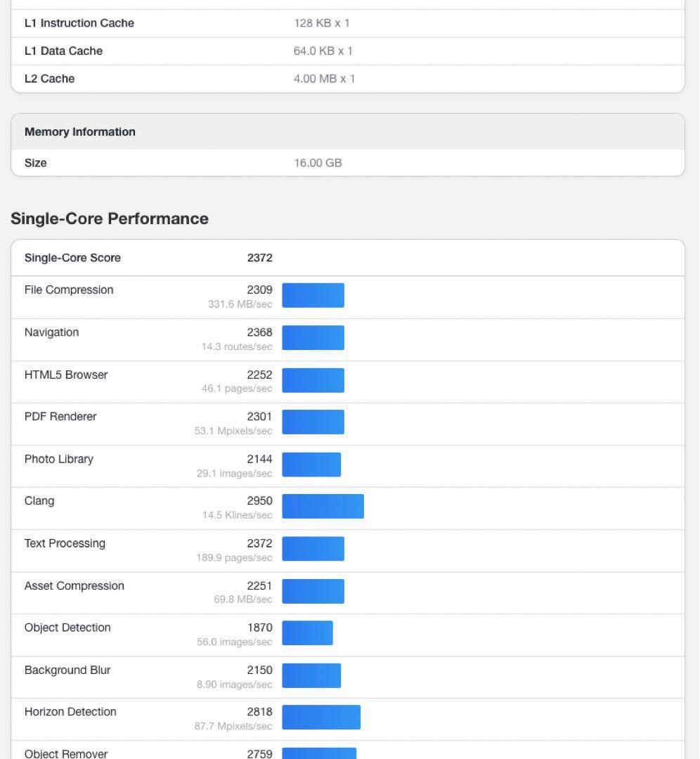Click the Clang score bar
Image resolution: width=700 pixels, height=759 pixels.
[323, 506]
